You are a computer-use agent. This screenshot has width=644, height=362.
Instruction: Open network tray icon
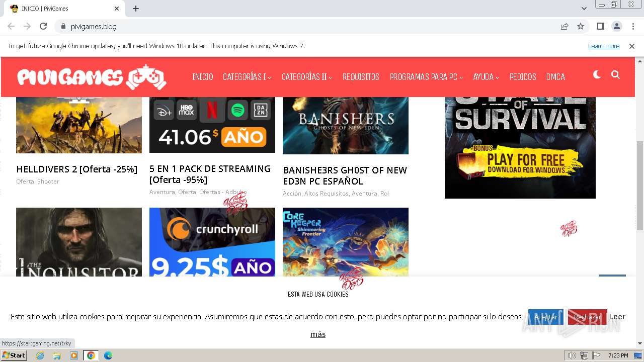[x=584, y=355]
